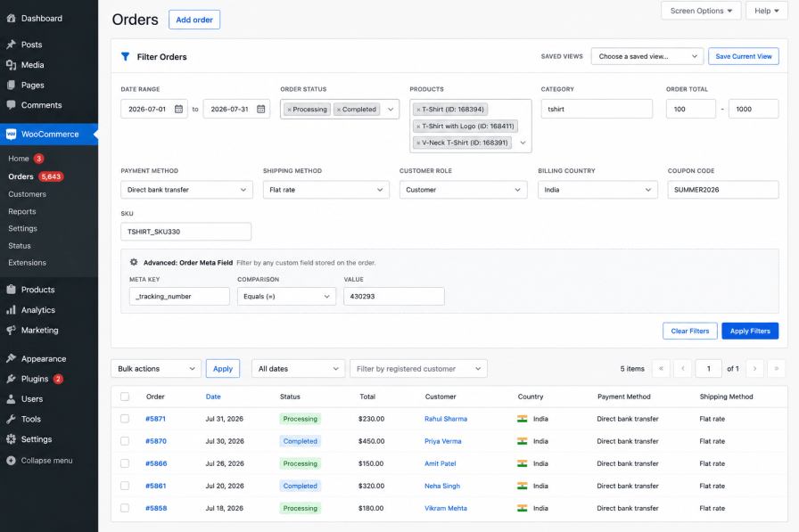799x532 pixels.
Task: Open the Choose a saved view dropdown
Action: pos(647,56)
